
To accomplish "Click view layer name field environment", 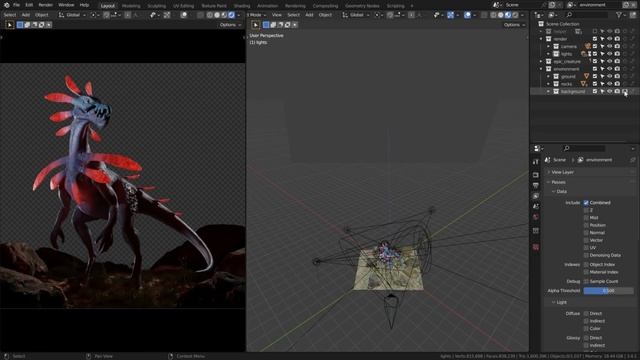I will [598, 5].
